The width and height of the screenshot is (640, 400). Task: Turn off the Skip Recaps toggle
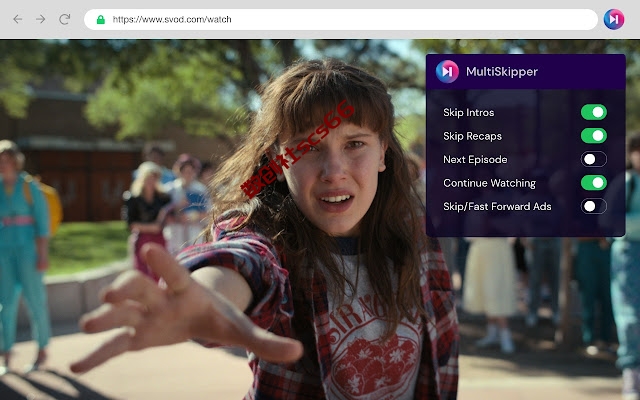point(593,136)
